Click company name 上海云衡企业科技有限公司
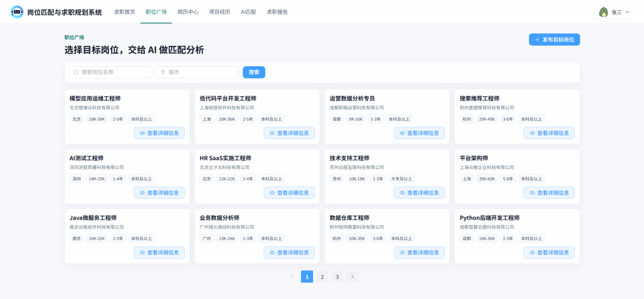Screen dimensions: 644x299 487,167
